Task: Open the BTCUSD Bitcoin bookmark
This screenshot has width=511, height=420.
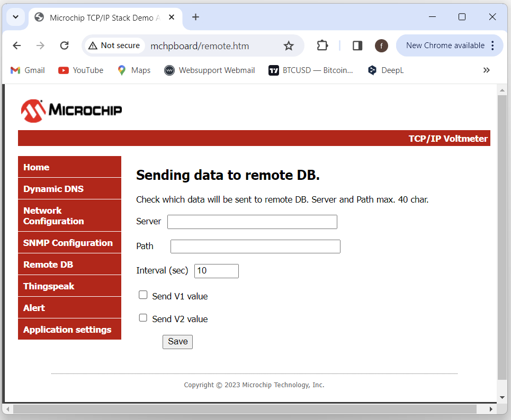Action: pyautogui.click(x=311, y=70)
